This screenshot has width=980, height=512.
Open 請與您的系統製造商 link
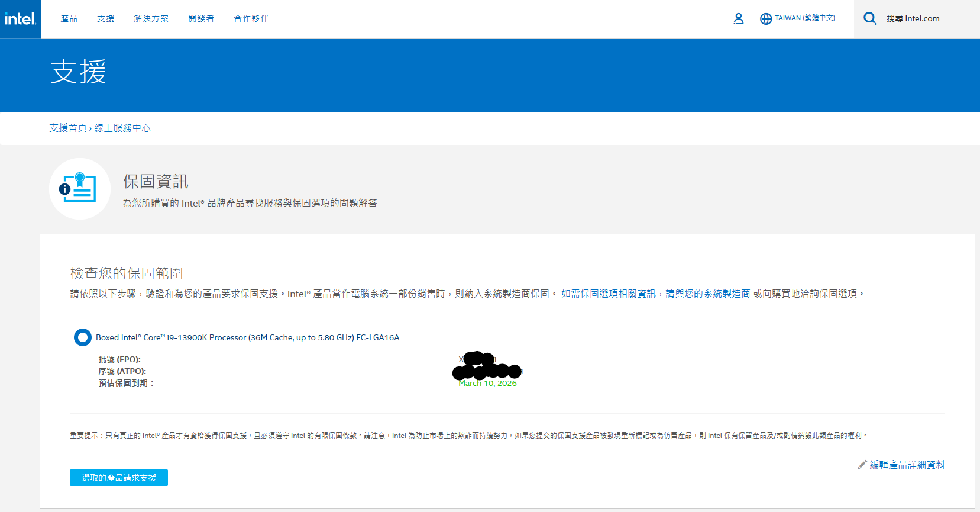[708, 294]
